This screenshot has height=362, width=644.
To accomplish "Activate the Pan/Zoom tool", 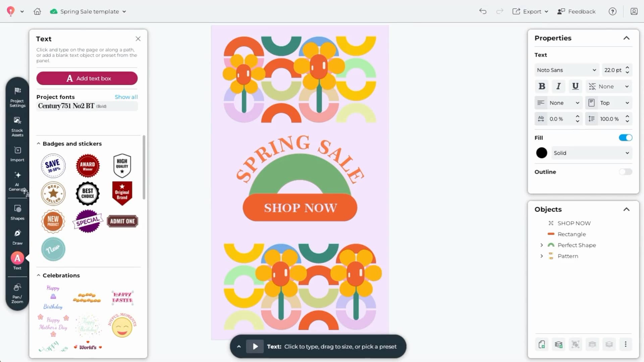I will (17, 292).
